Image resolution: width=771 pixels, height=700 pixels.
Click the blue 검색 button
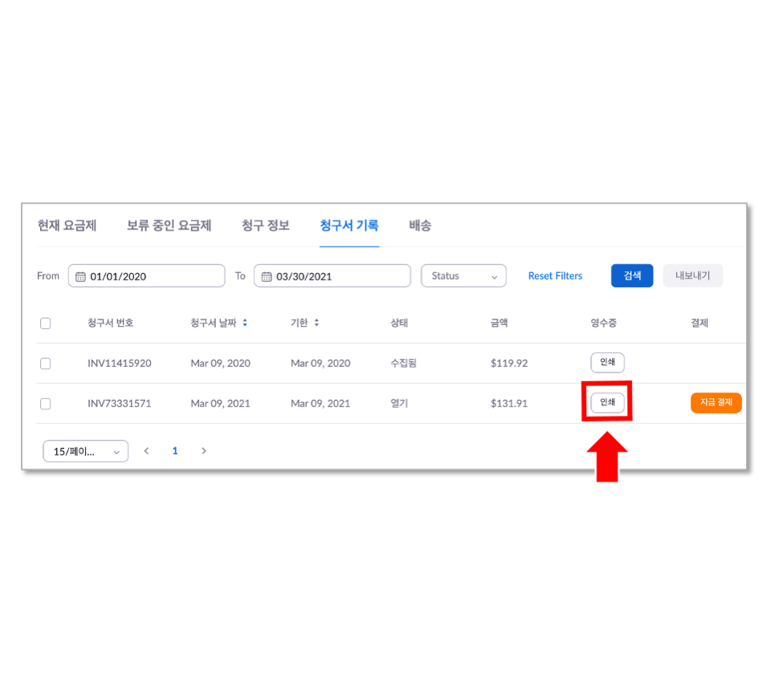tap(632, 276)
